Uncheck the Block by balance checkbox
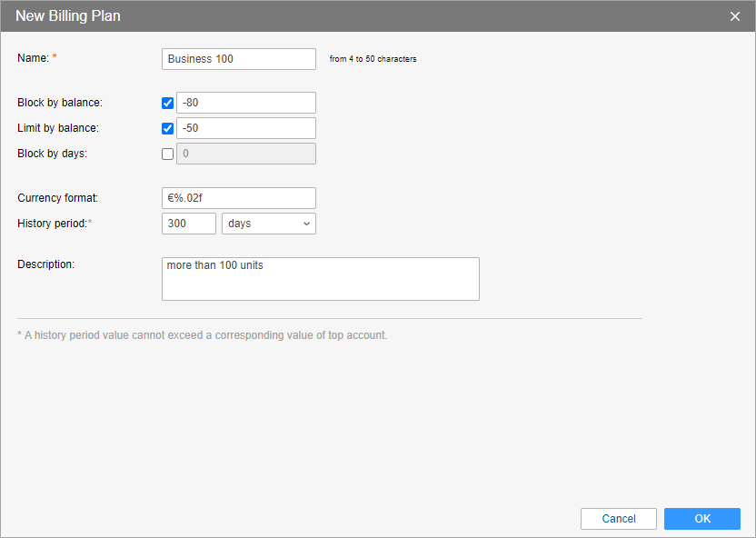This screenshot has width=756, height=538. (167, 103)
